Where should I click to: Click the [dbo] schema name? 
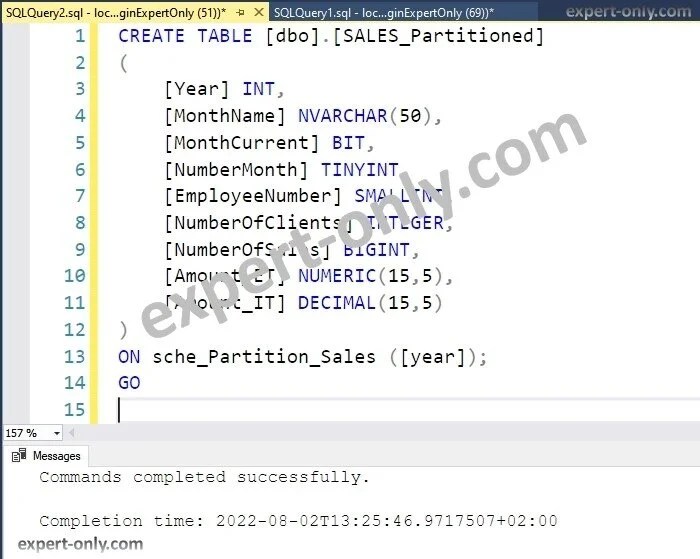(292, 36)
